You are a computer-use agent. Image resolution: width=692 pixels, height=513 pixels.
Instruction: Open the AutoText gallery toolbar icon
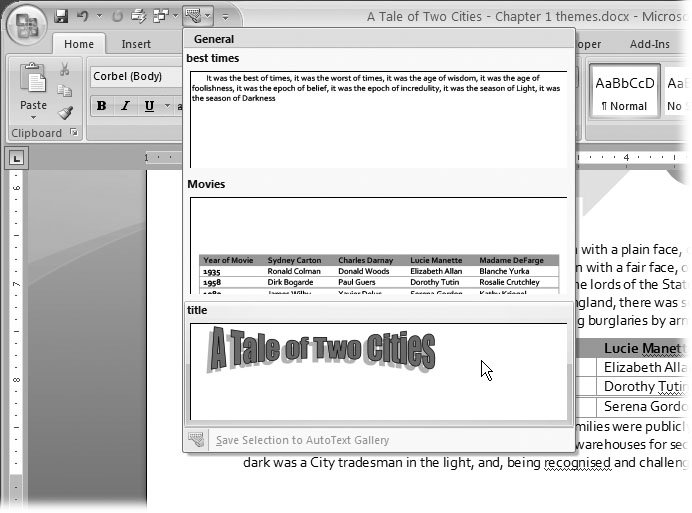(194, 16)
